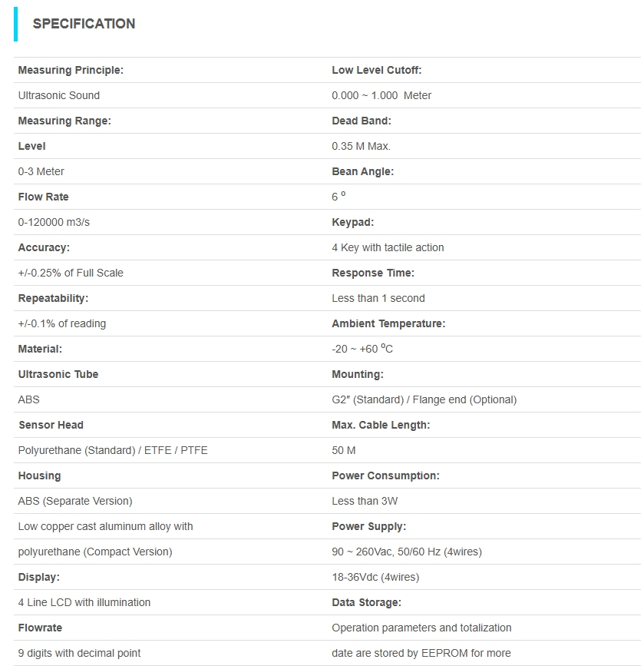The height and width of the screenshot is (666, 644).
Task: Click the Dead Band label
Action: click(361, 121)
